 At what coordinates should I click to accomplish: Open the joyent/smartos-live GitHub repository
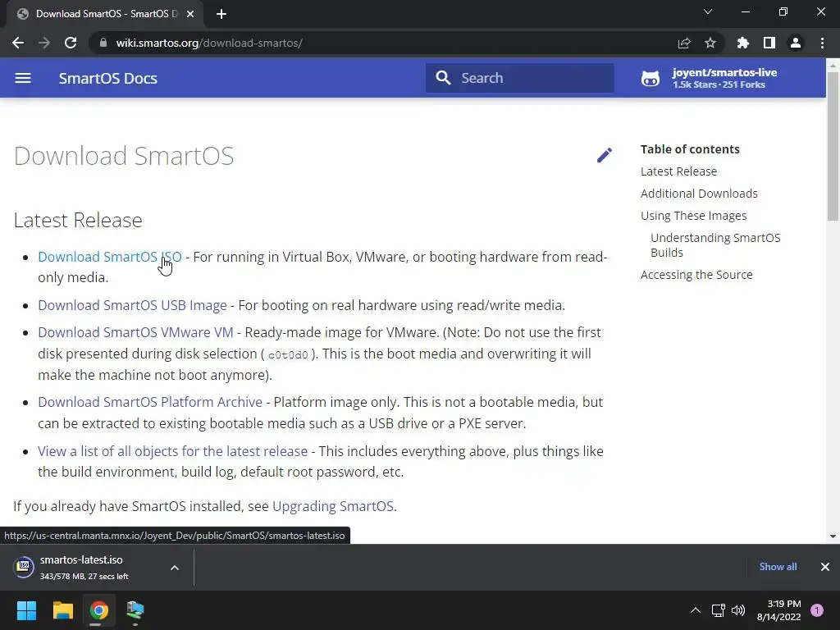point(710,78)
